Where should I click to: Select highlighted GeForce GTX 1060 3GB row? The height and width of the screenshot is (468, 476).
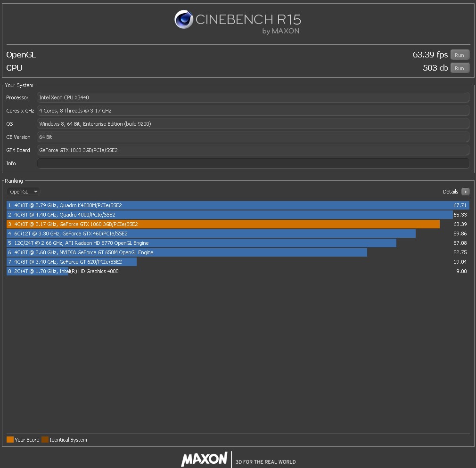[238, 224]
